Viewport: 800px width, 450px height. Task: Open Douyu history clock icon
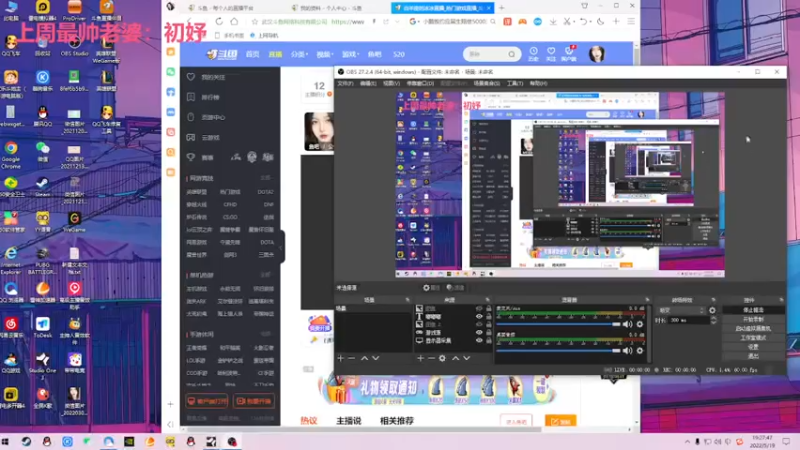[x=533, y=53]
